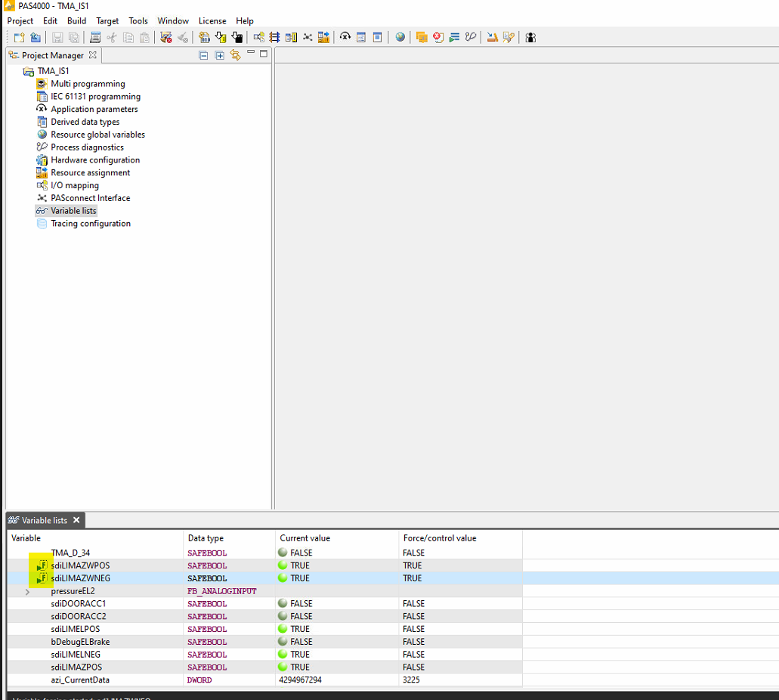
Task: Open the Tools menu
Action: click(x=138, y=21)
